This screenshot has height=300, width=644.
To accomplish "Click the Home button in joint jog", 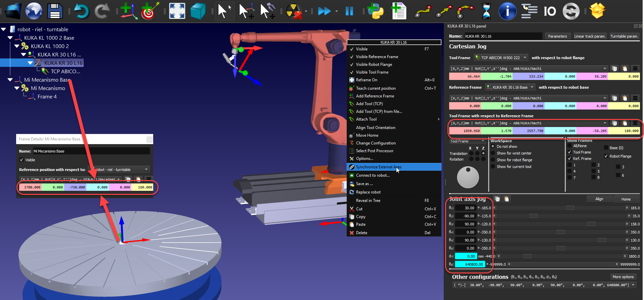I will pos(626,199).
